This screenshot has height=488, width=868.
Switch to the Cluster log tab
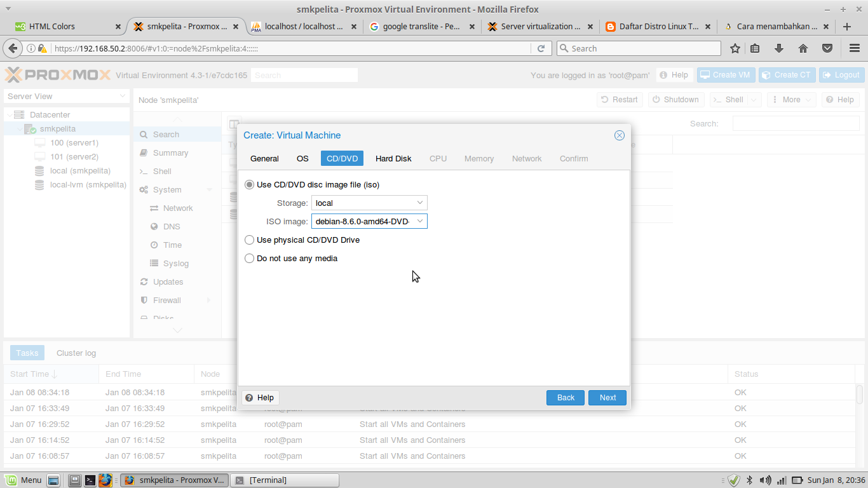click(x=76, y=353)
